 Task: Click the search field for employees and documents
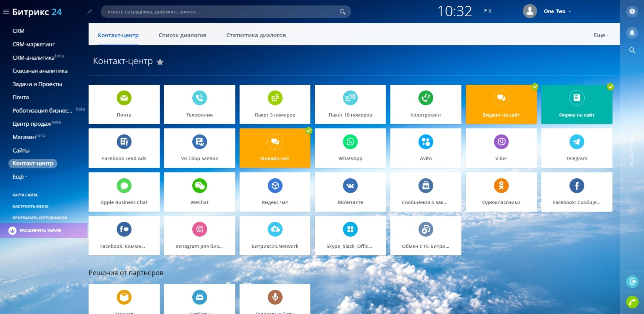(225, 12)
